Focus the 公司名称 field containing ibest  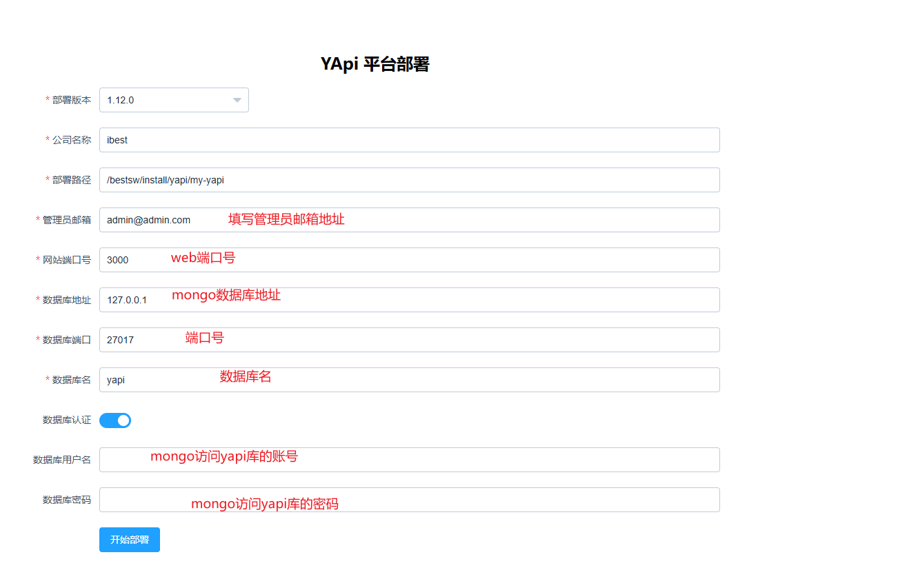410,140
